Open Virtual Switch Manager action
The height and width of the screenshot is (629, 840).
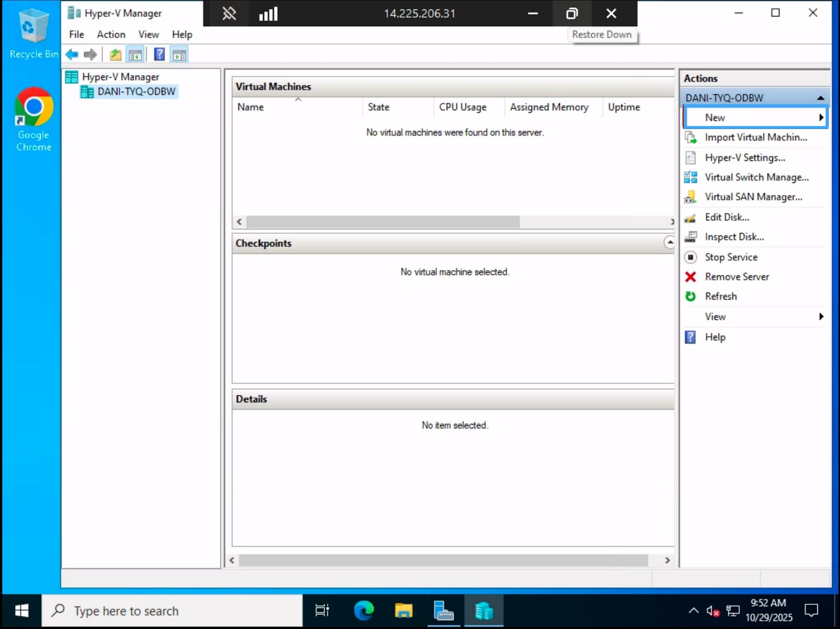click(x=756, y=177)
